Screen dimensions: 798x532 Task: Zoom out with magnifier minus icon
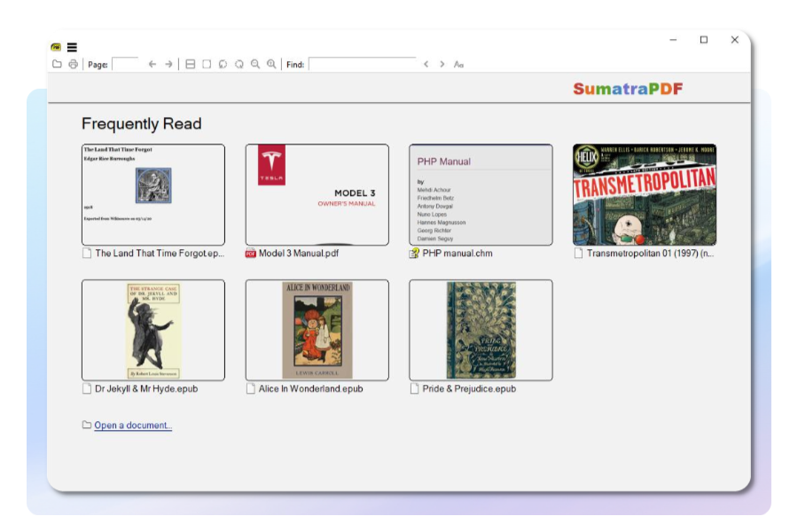[255, 64]
